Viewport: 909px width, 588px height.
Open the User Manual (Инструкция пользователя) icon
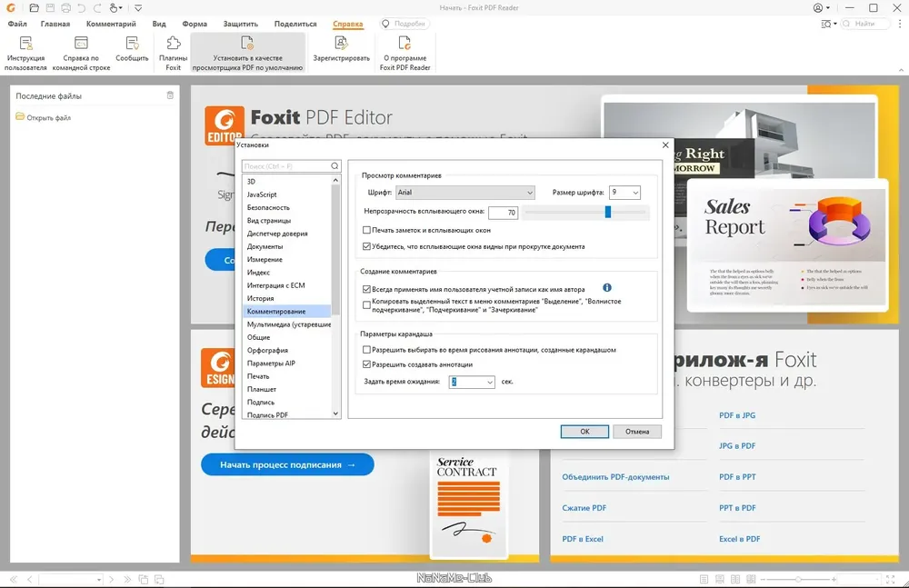pos(25,44)
